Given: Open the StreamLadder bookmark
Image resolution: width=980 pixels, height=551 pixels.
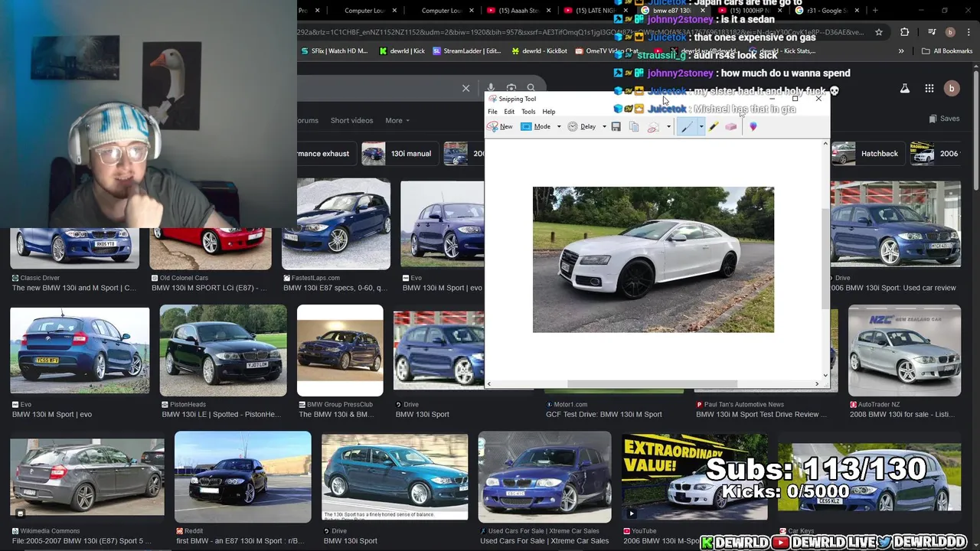Looking at the screenshot, I should point(466,51).
